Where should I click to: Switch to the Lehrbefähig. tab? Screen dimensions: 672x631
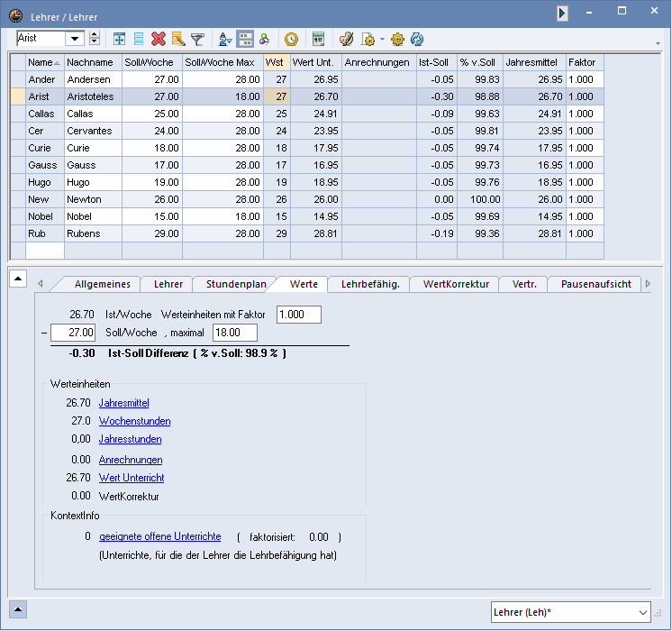click(x=370, y=284)
